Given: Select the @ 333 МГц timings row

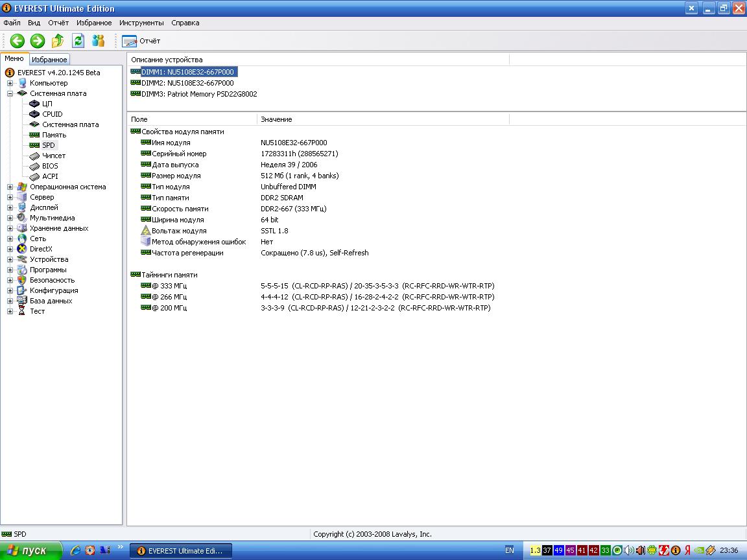Looking at the screenshot, I should (317, 286).
